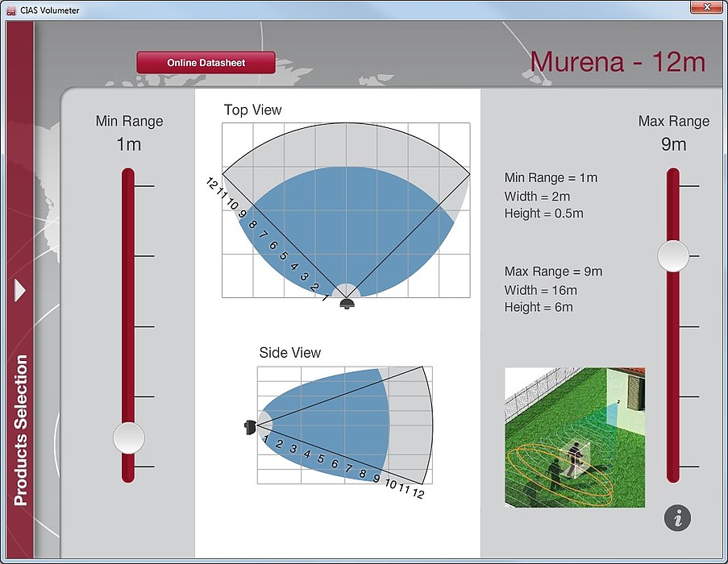Click the 'Height = 6m' text
728x564 pixels.
539,307
